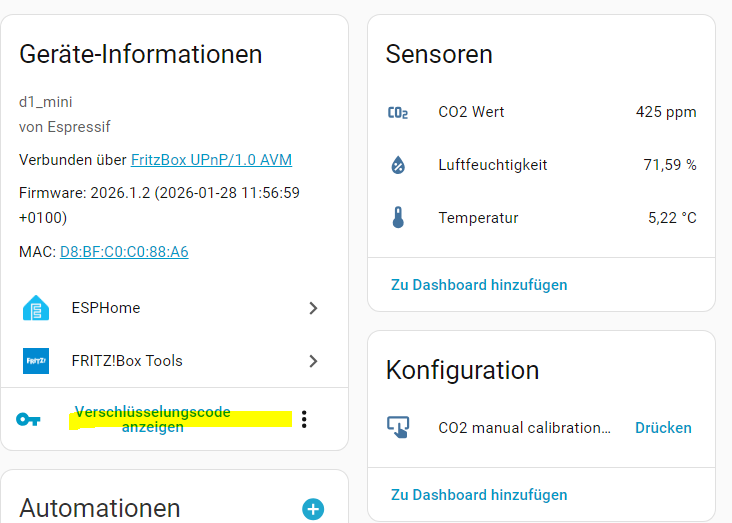Open the CO2 Wert sensor row
732x523 pixels.
tap(541, 112)
